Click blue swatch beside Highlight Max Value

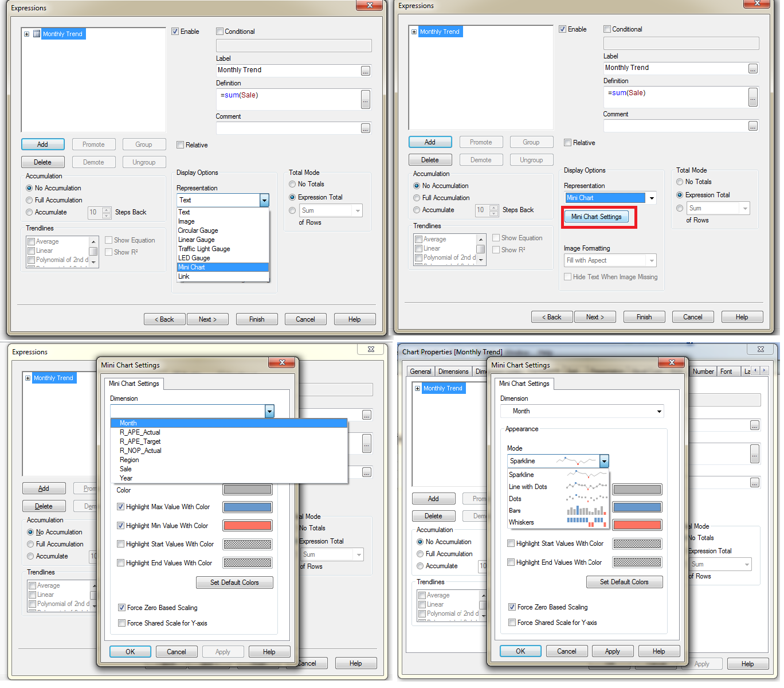point(247,507)
